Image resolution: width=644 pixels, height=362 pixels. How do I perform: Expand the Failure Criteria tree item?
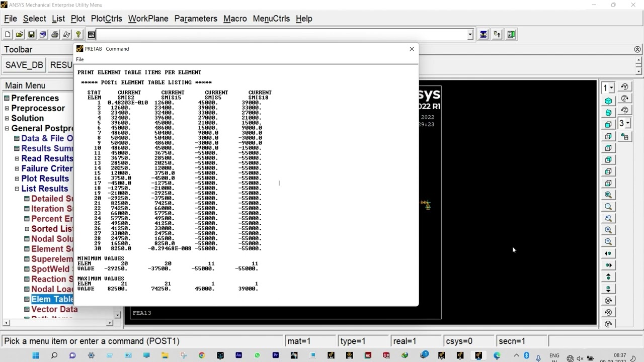click(17, 168)
